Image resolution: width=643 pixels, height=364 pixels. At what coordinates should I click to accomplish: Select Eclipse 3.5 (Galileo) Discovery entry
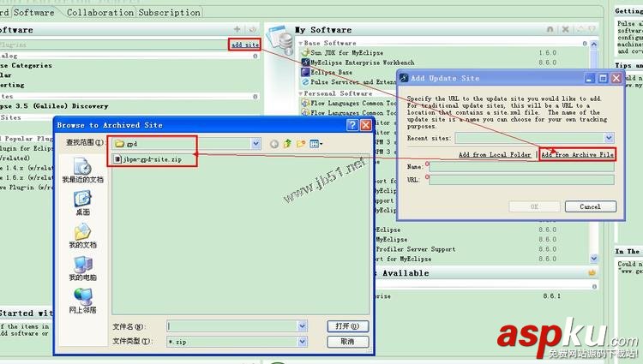coord(54,106)
